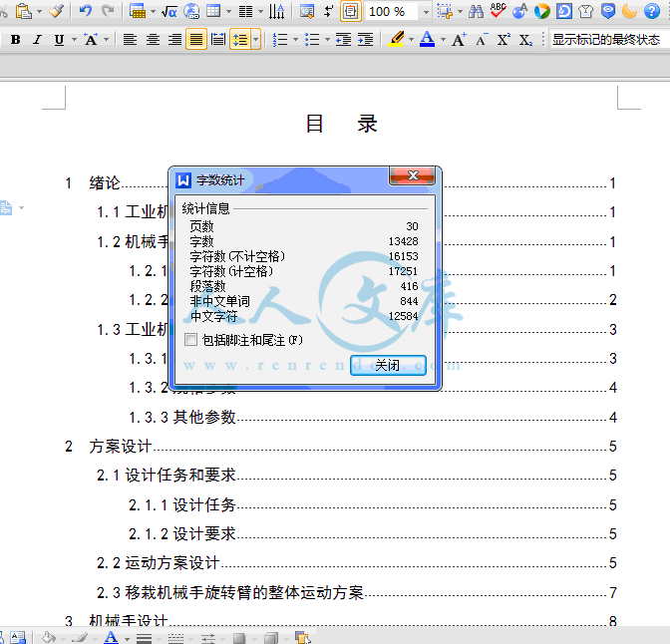This screenshot has width=670, height=644.
Task: Insert a table with the table icon
Action: coord(138,11)
